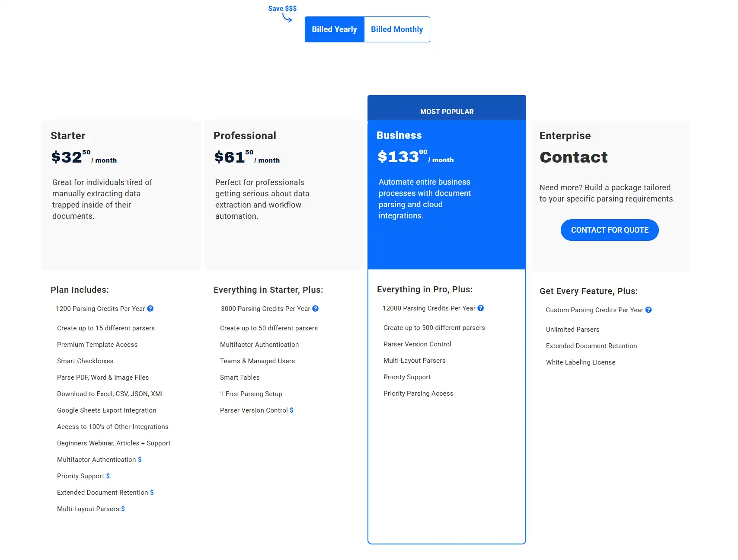This screenshot has height=560, width=738.
Task: Click 'Access to 100's of Other Integrations'
Action: tap(113, 427)
